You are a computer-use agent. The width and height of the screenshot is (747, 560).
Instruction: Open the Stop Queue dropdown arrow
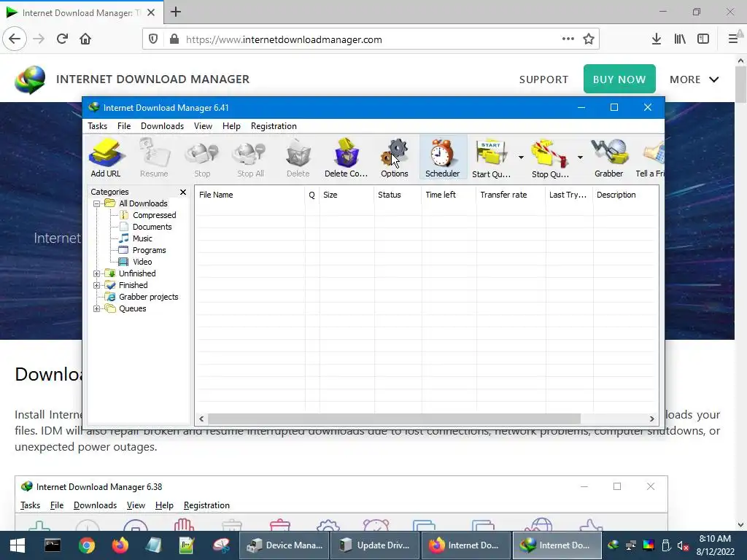580,157
